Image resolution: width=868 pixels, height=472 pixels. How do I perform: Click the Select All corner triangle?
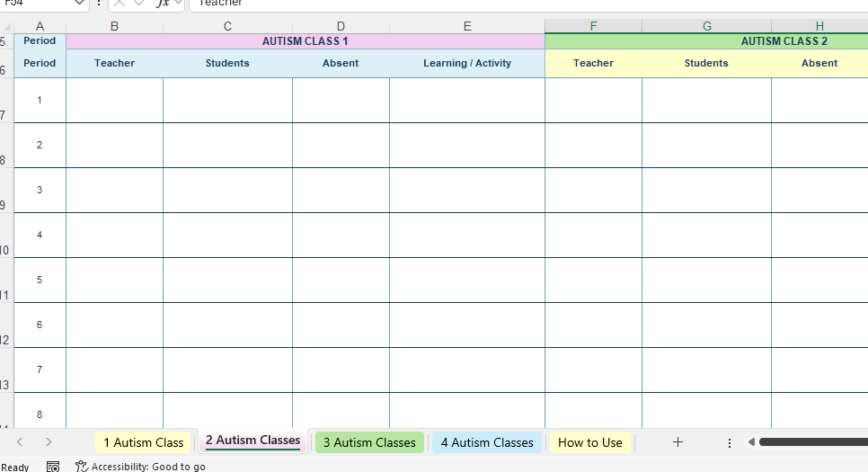coord(6,27)
